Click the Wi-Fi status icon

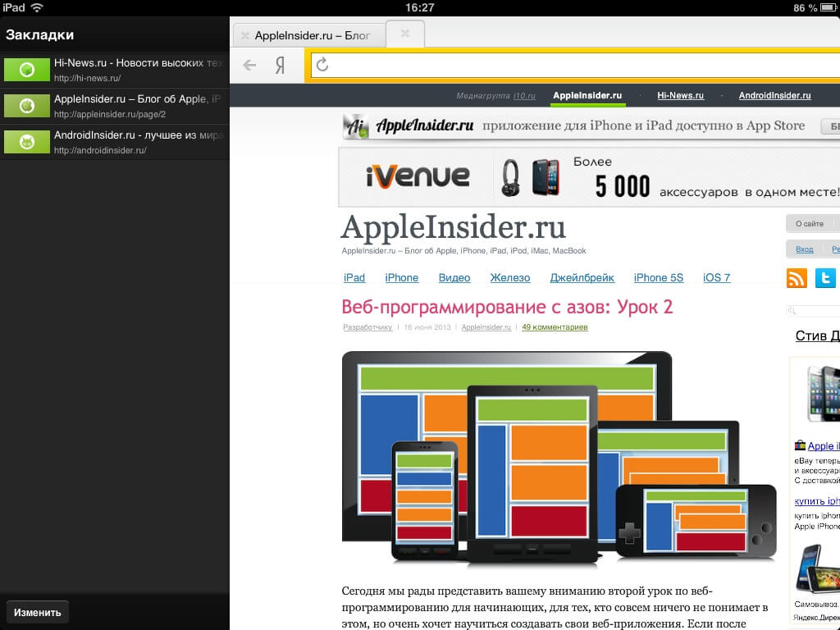coord(37,7)
